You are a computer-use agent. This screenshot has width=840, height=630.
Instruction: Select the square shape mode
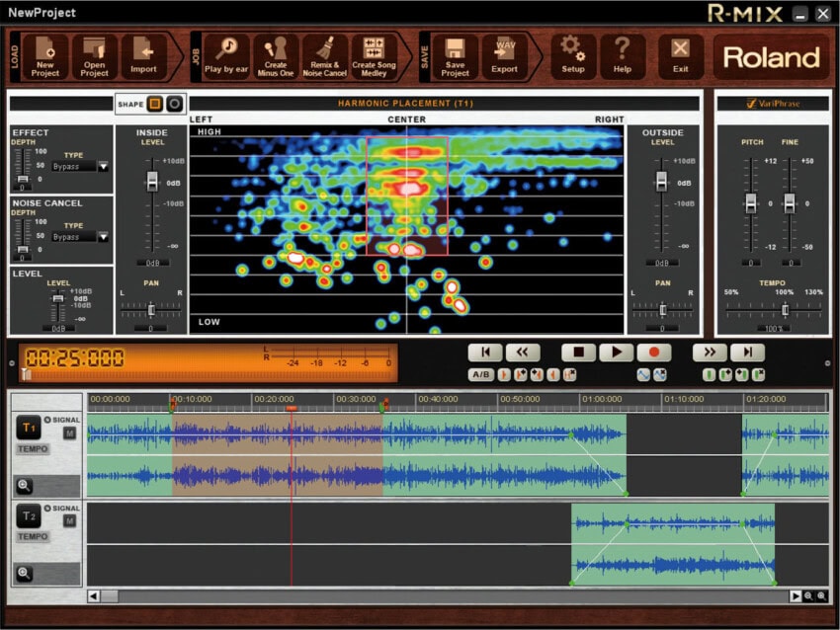pyautogui.click(x=155, y=103)
